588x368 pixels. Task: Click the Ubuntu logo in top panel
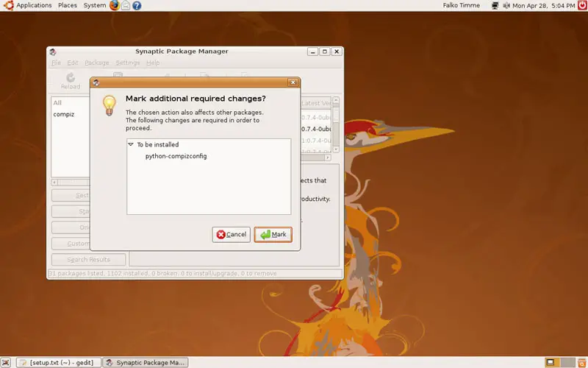8,5
